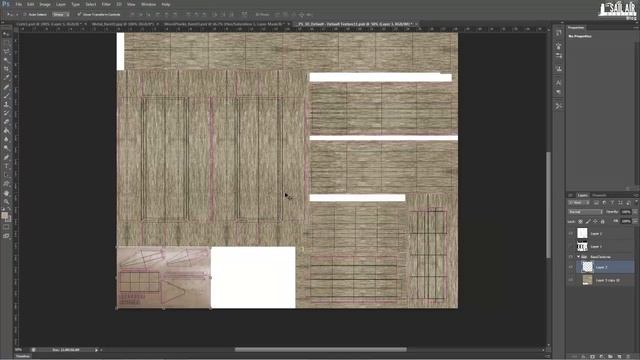Image resolution: width=640 pixels, height=360 pixels.
Task: Open the Window menu
Action: [x=148, y=4]
